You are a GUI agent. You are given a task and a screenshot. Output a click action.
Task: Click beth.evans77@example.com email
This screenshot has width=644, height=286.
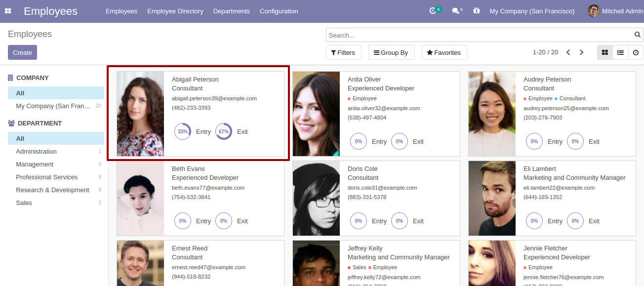pos(208,188)
